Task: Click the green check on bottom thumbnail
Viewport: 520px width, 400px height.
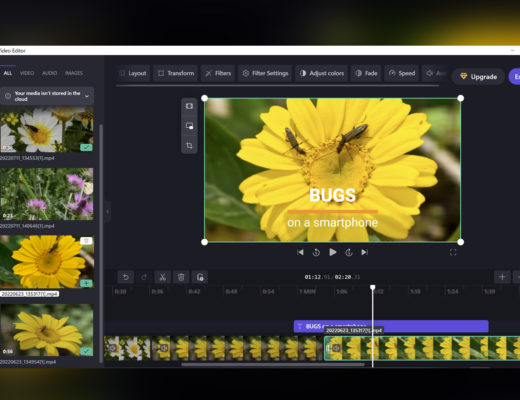Action: [x=86, y=351]
